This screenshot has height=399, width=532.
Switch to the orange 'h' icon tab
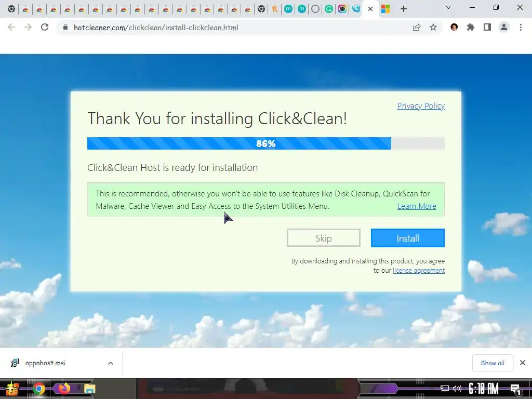[274, 9]
